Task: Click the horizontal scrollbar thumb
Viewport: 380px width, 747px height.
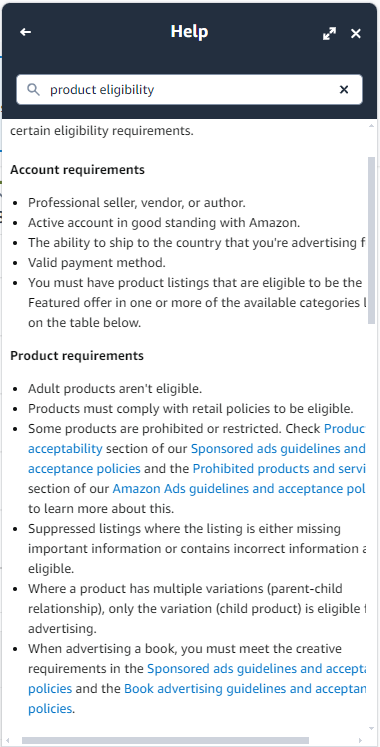Action: (x=165, y=740)
